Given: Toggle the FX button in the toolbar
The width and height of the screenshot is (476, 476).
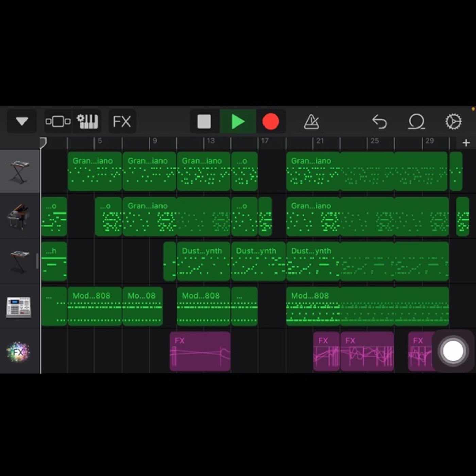Looking at the screenshot, I should click(x=122, y=121).
